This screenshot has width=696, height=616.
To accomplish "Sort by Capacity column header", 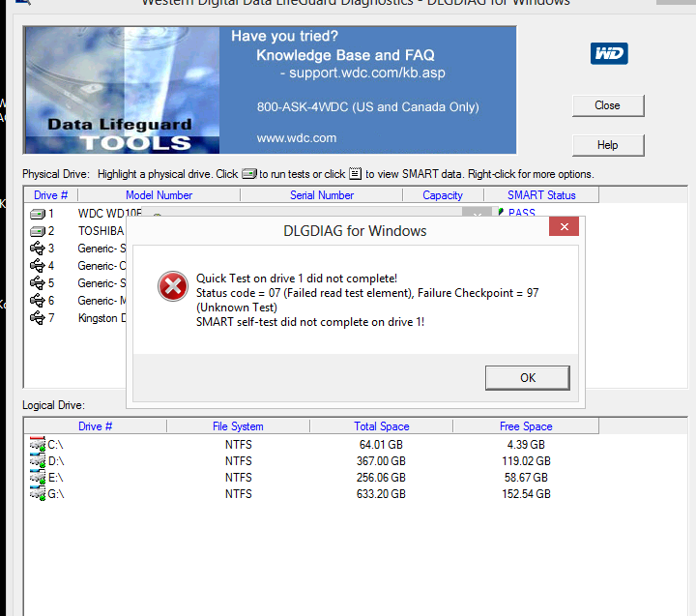I will [x=443, y=195].
